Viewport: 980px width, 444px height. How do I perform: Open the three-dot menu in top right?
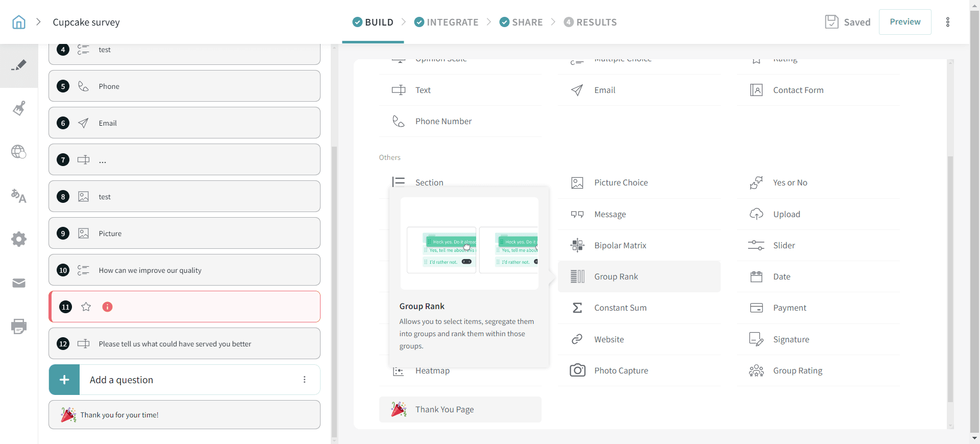[948, 22]
